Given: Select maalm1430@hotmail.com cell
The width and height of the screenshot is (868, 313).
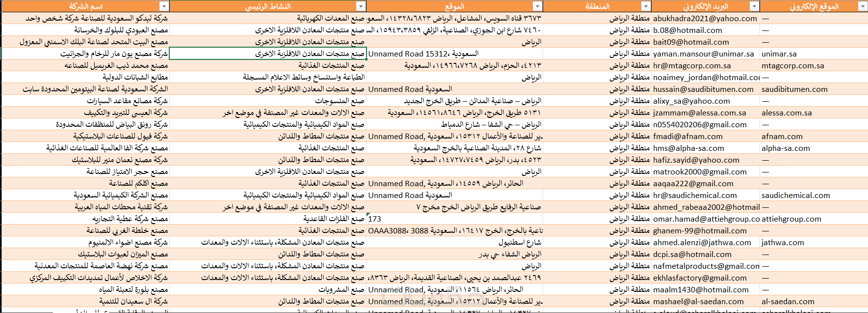Looking at the screenshot, I should [x=706, y=289].
